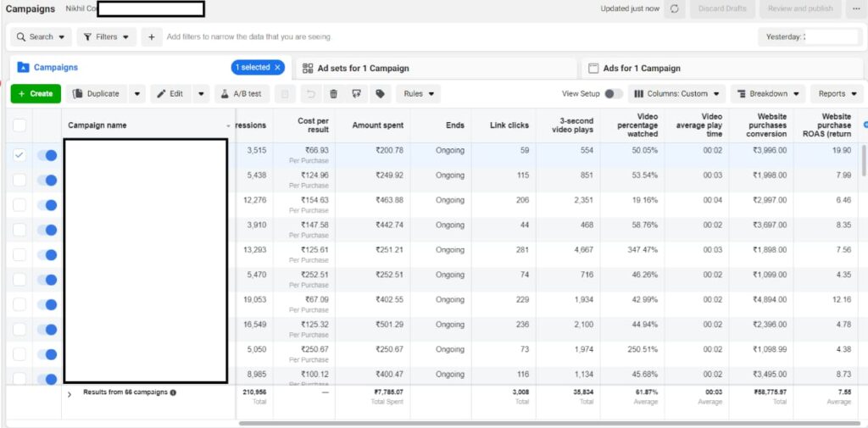Turn off campaign toggle in 16,549 impressions row

pyautogui.click(x=47, y=330)
